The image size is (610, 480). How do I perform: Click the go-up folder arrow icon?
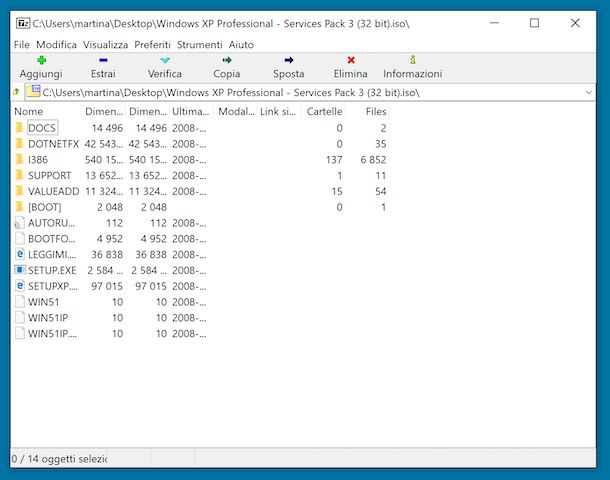(x=16, y=92)
